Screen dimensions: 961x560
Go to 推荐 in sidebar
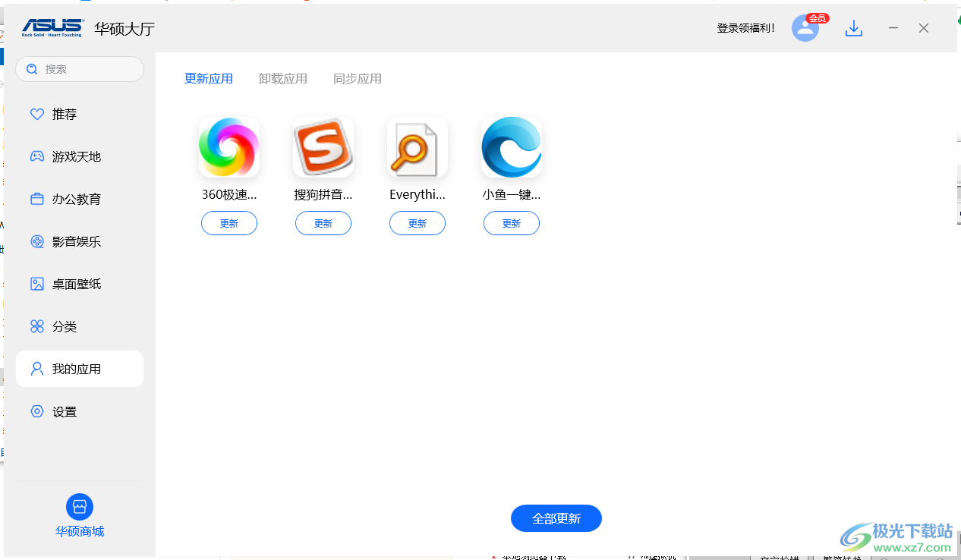click(80, 114)
